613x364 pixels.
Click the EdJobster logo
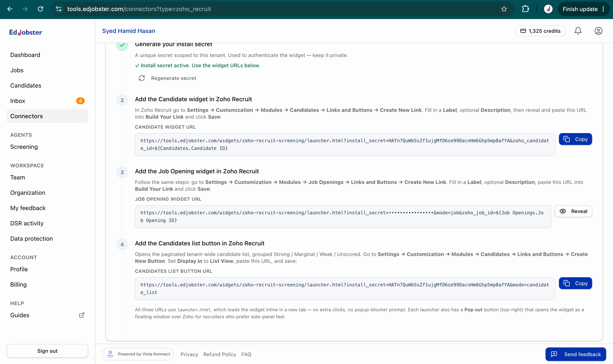[26, 32]
